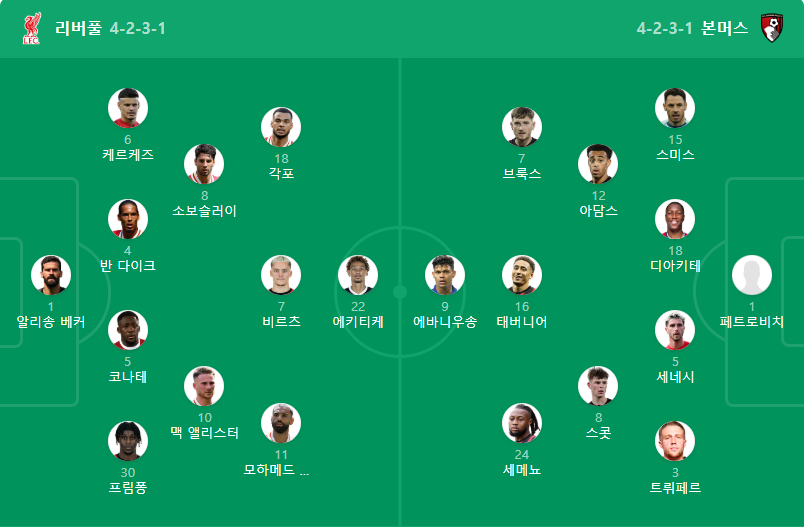Open 맥 앨리스터 player name label
Viewport: 805px width, 527px height.
point(204,433)
